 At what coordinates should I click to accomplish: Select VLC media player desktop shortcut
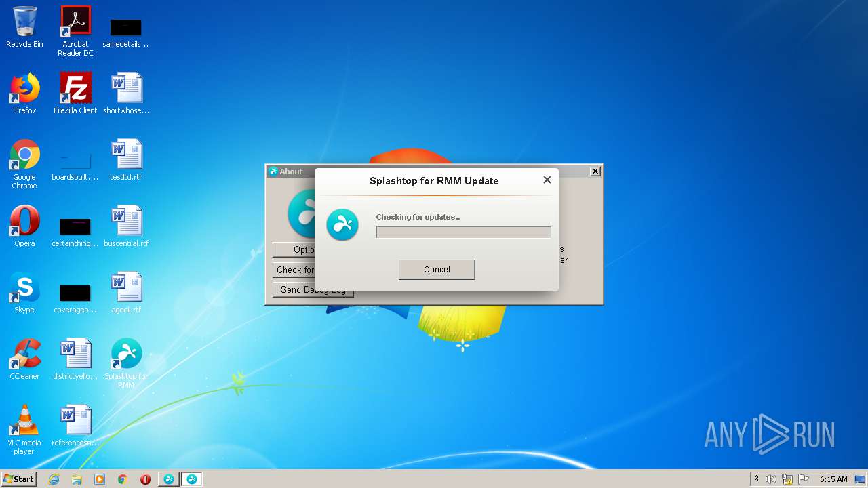coord(24,430)
